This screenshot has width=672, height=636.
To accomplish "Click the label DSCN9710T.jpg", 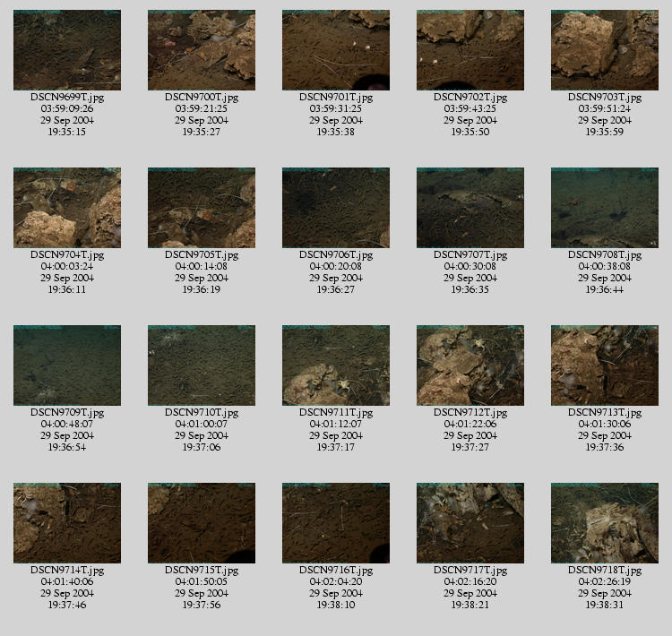I will 202,413.
